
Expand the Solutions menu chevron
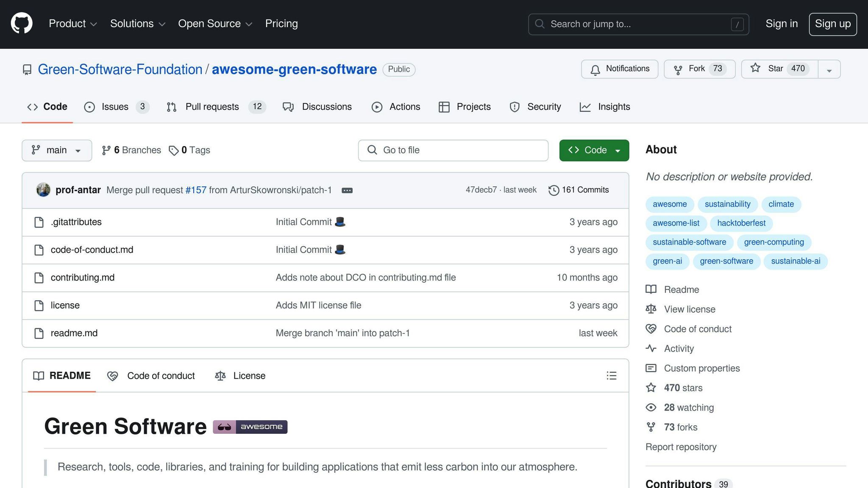pyautogui.click(x=162, y=25)
